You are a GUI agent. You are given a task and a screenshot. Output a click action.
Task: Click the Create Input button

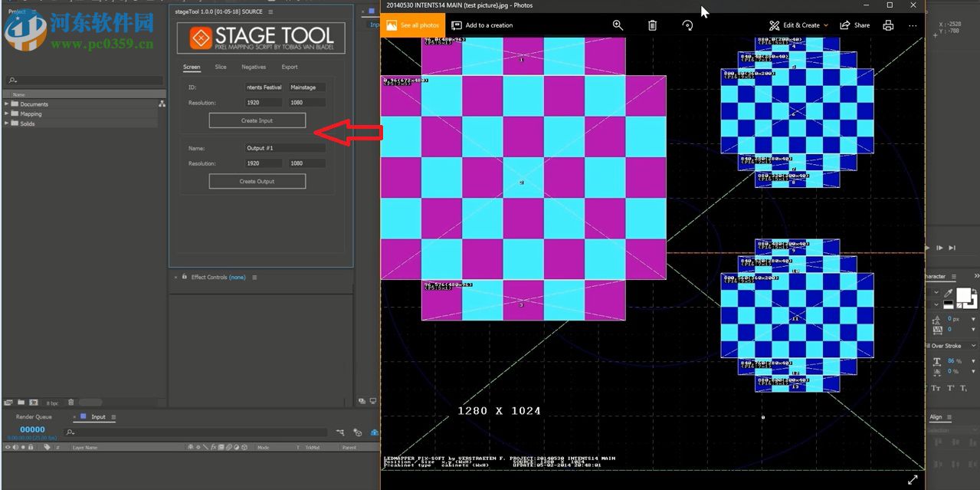[257, 120]
